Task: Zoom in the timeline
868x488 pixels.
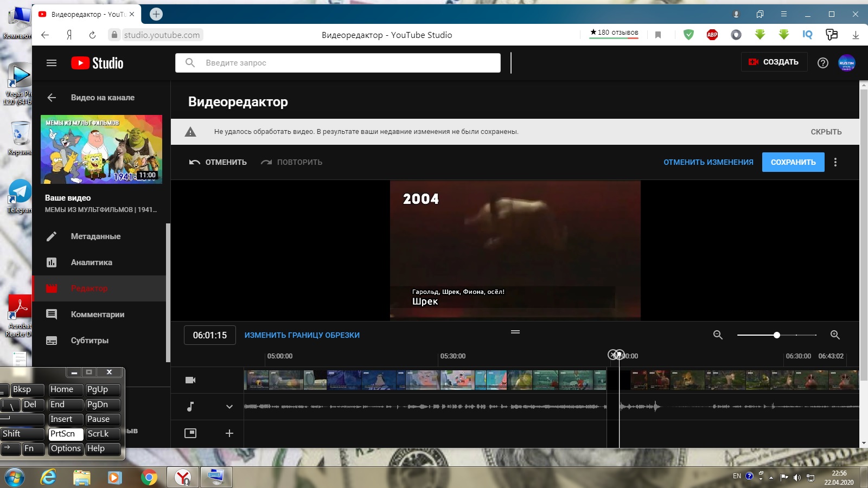Action: pos(835,335)
